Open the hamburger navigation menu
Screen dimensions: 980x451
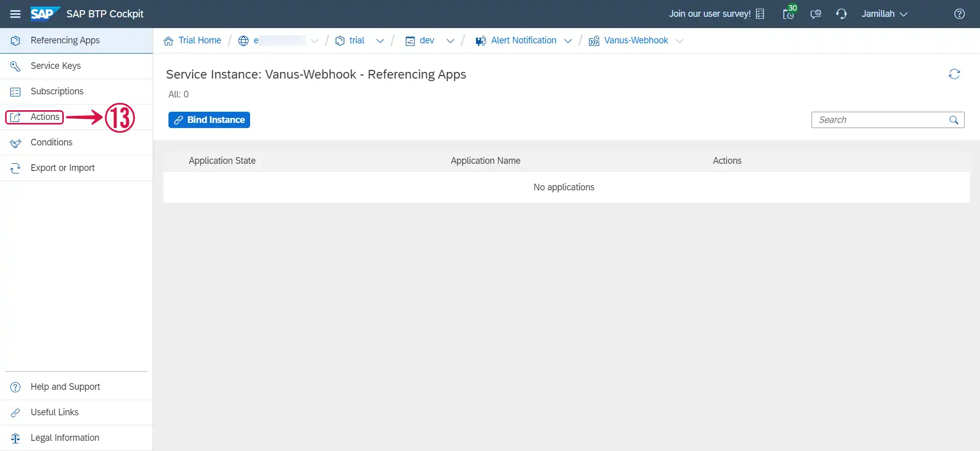tap(15, 14)
